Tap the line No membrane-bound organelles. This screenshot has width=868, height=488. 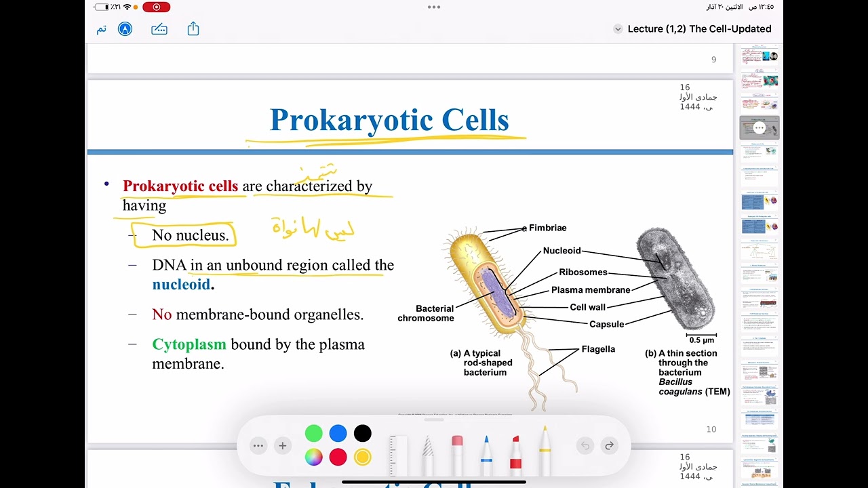click(258, 314)
